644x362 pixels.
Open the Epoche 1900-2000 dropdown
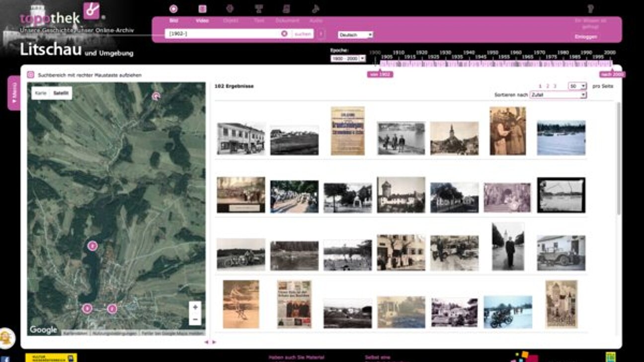point(348,59)
